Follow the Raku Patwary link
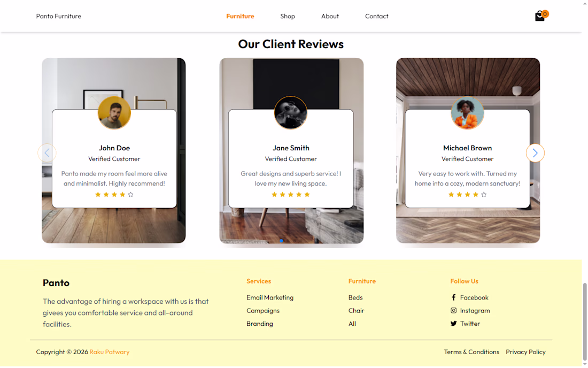The height and width of the screenshot is (368, 588). pos(110,352)
